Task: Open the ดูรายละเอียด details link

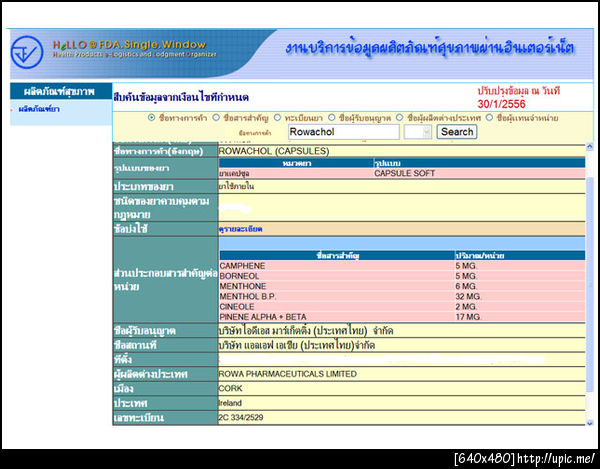Action: (x=241, y=229)
